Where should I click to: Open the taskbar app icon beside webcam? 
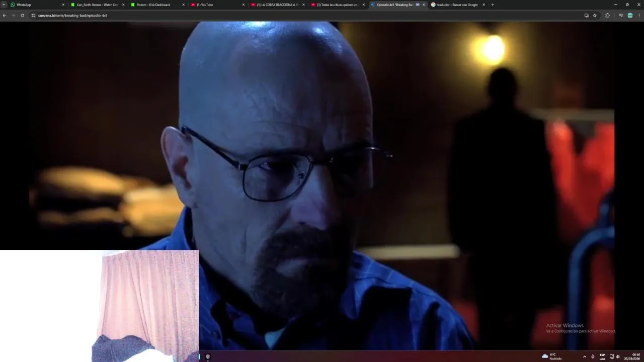tap(208, 356)
